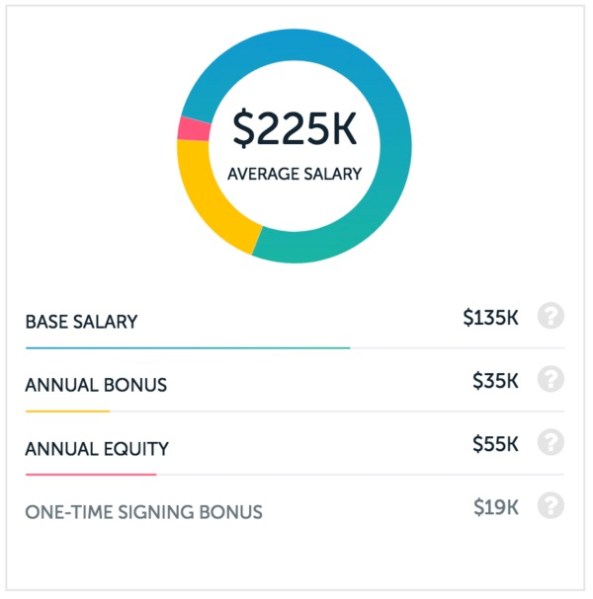The image size is (593, 599).
Task: Click the $225K average salary figure
Action: [x=295, y=129]
